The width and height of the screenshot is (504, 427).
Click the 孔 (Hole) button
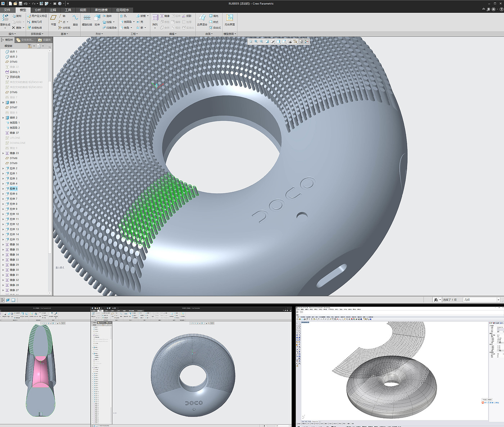[123, 16]
